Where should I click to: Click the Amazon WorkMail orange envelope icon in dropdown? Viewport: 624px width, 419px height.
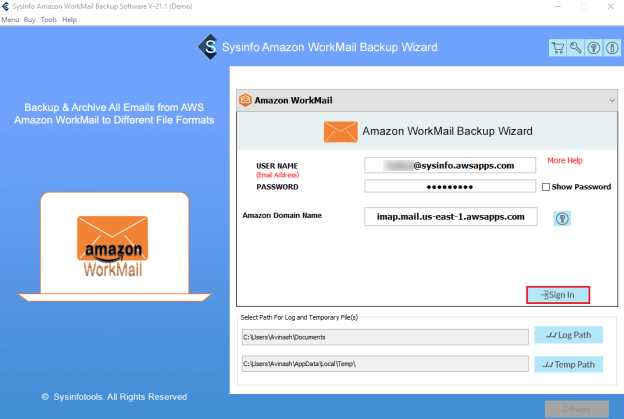[245, 100]
